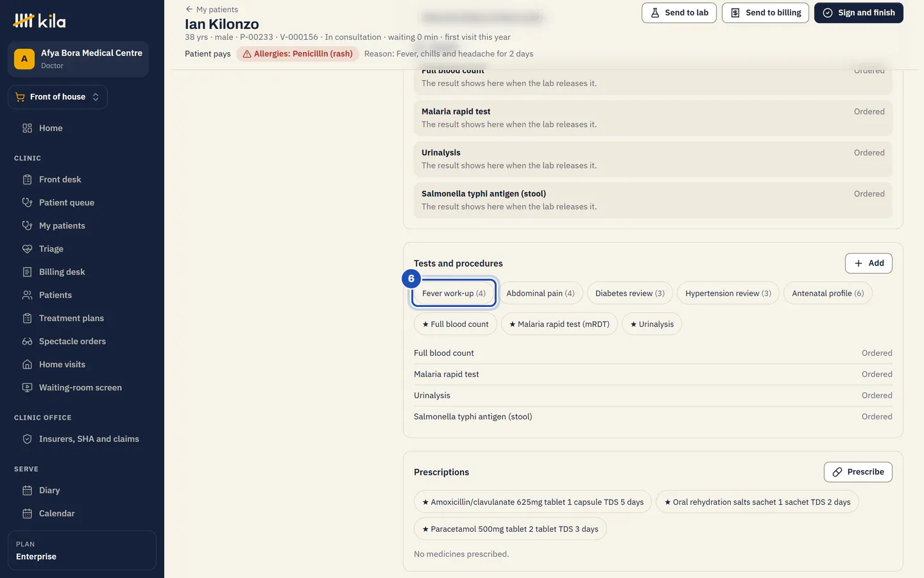Click the Patient queue stethoscope icon
This screenshot has height=578, width=924.
(27, 202)
